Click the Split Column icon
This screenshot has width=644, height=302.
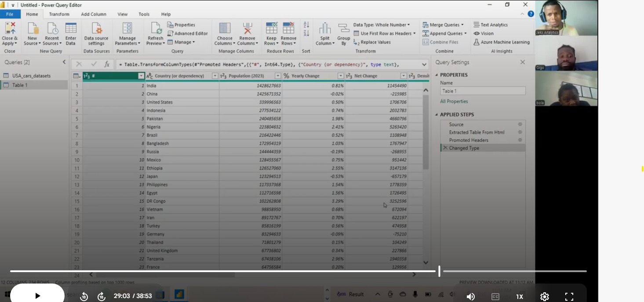(325, 29)
